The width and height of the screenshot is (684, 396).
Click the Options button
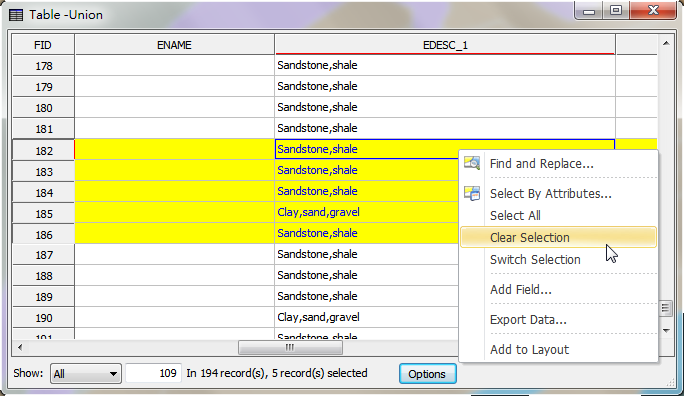428,374
